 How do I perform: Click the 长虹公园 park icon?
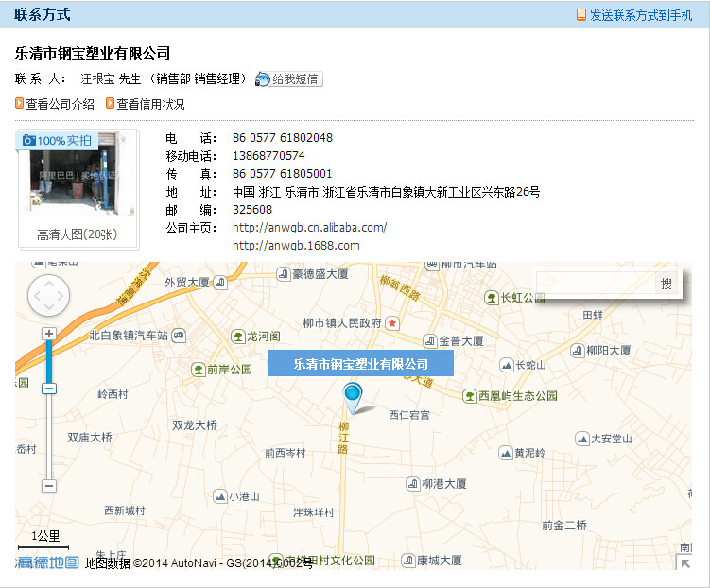coord(492,298)
